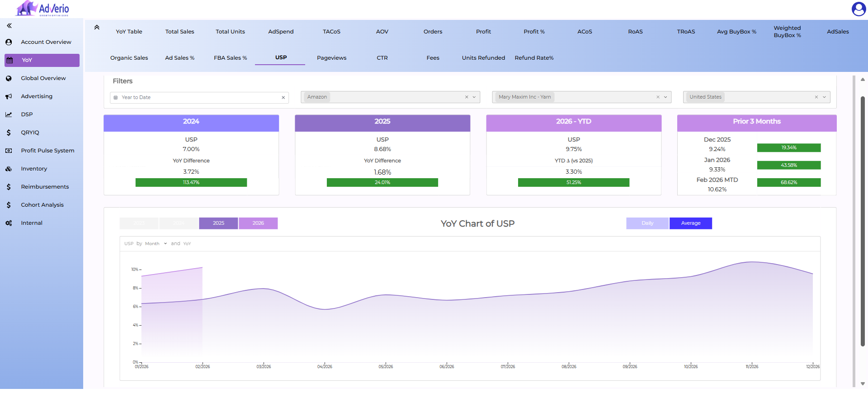The height and width of the screenshot is (412, 868).
Task: Click the user profile avatar icon
Action: click(x=858, y=9)
